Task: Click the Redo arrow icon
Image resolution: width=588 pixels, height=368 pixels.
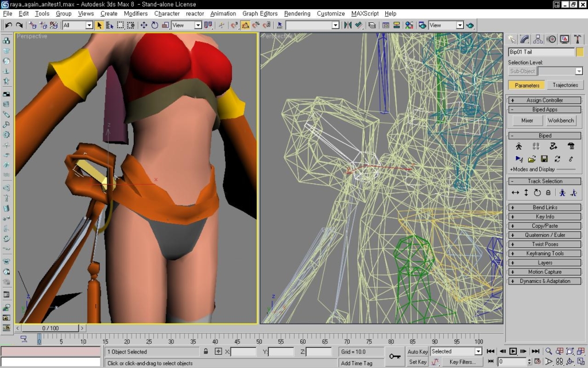Action: click(19, 25)
